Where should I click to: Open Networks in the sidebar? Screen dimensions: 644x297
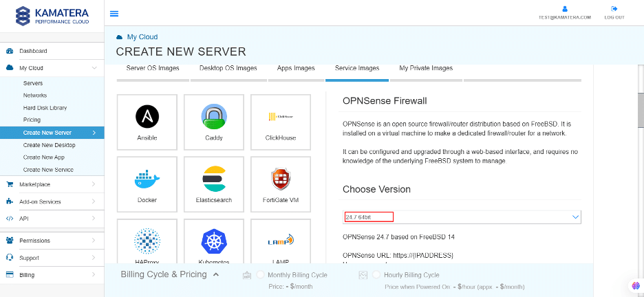(x=35, y=96)
